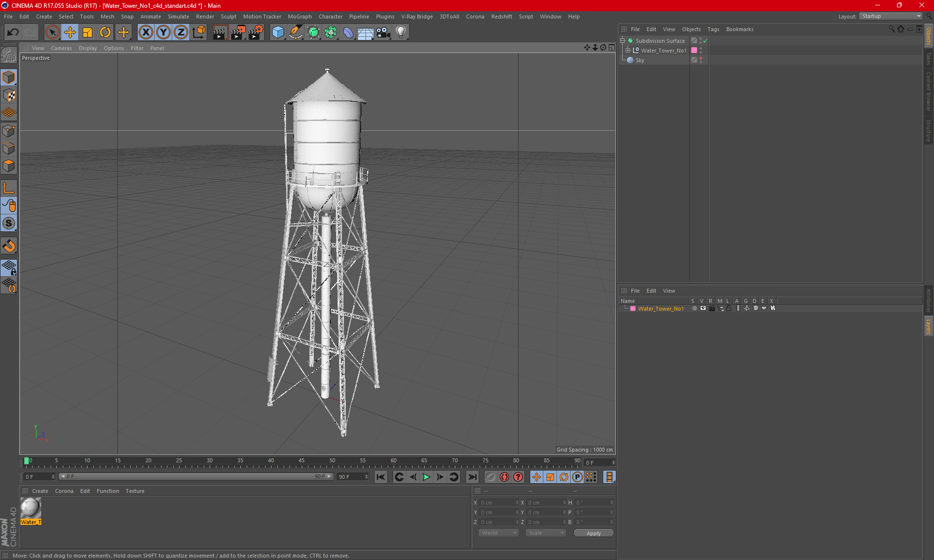The height and width of the screenshot is (560, 934).
Task: Enable Axis mode tool
Action: point(9,188)
